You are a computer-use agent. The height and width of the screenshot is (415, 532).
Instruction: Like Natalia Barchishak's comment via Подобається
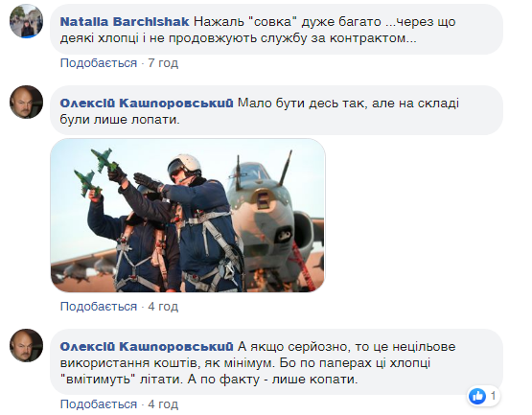[99, 63]
